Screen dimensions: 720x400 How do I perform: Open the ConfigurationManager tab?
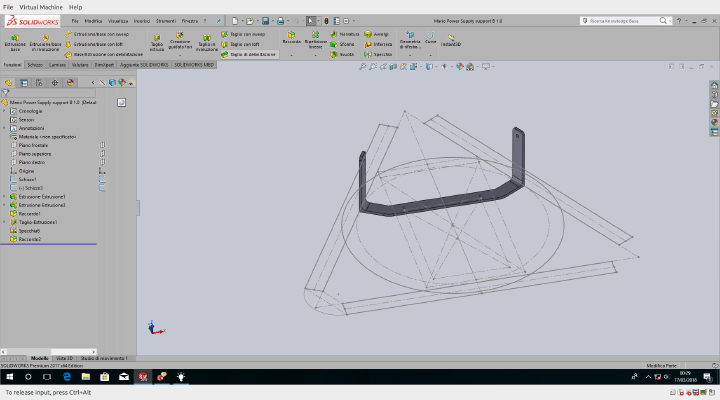tap(39, 83)
